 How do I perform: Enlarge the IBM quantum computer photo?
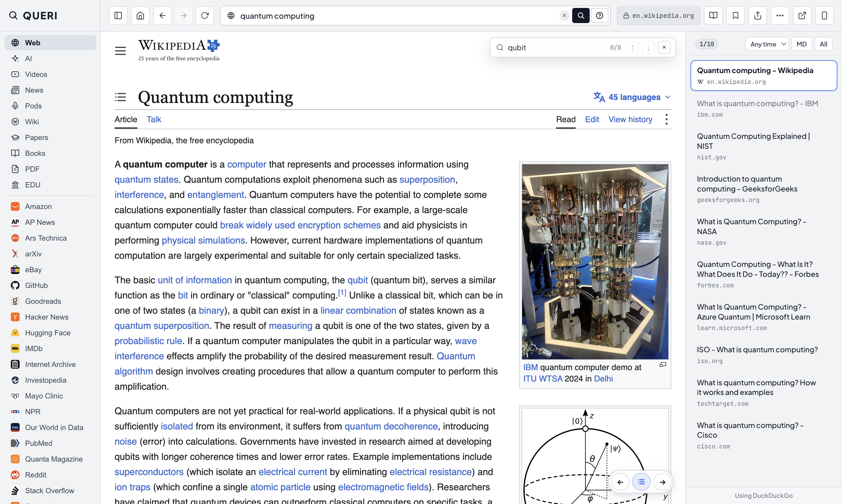click(663, 365)
